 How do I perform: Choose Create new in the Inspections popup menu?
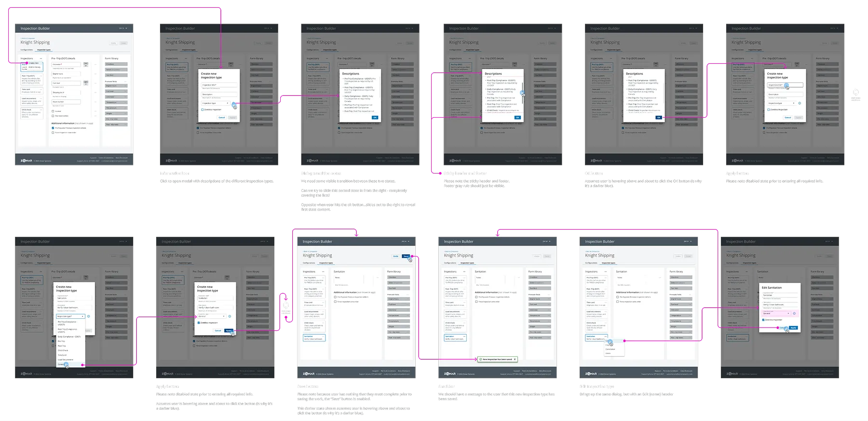34,63
